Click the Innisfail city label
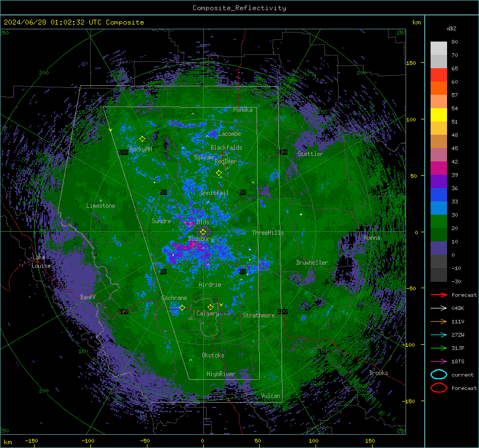 click(x=214, y=193)
